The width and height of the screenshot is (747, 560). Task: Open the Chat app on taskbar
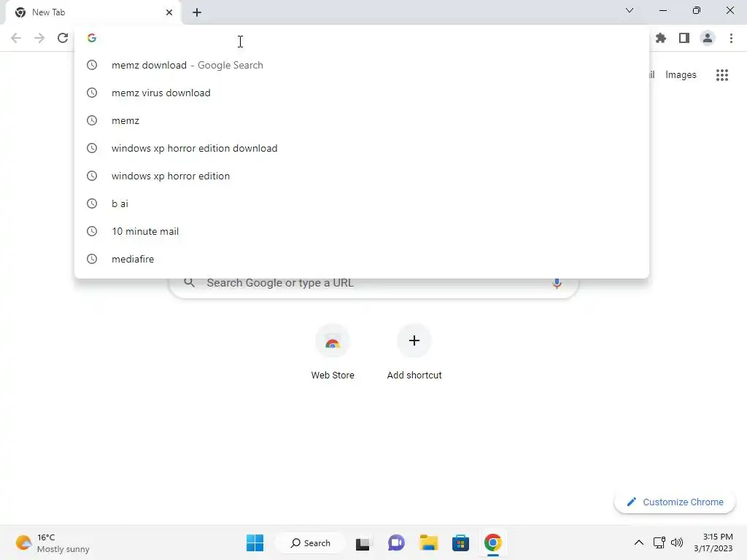coord(396,542)
